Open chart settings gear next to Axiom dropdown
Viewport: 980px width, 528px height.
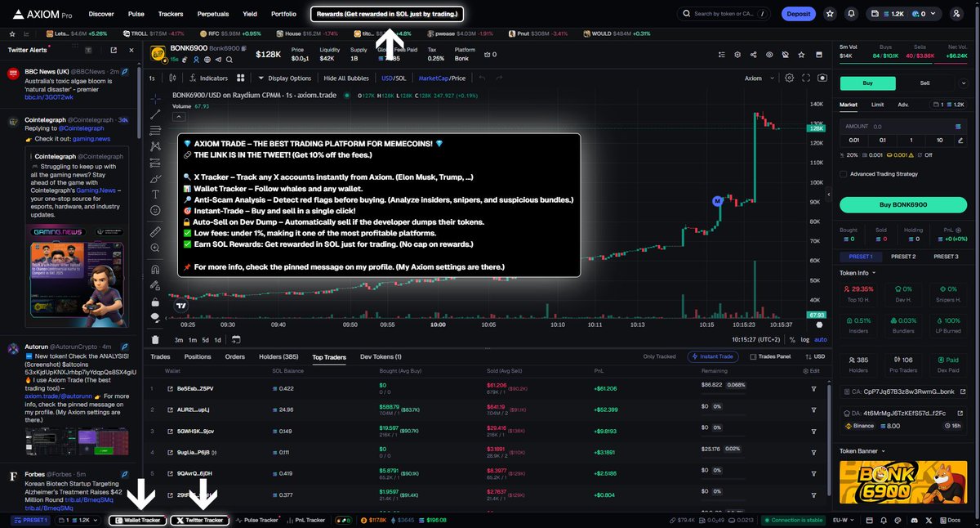point(789,78)
